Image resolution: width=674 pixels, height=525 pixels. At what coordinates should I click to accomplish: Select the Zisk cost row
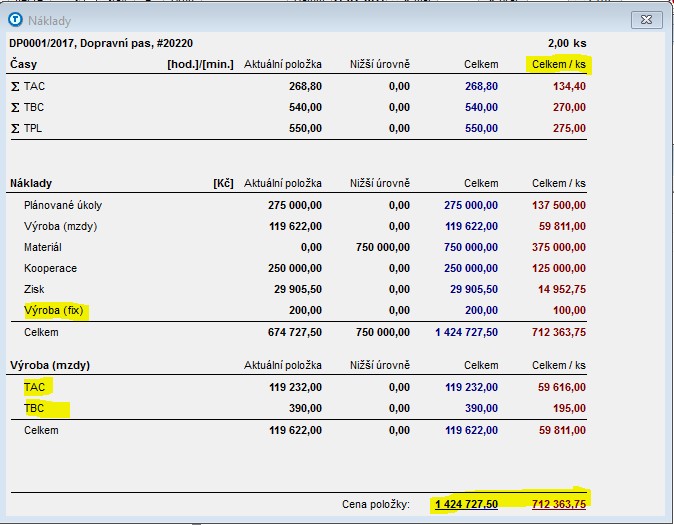(x=34, y=289)
